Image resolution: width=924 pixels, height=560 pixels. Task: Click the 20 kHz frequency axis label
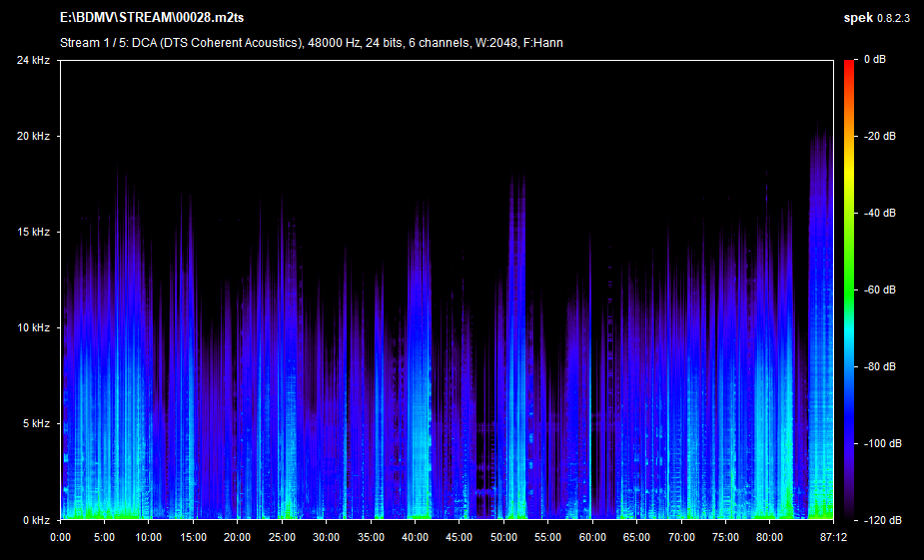coord(34,137)
